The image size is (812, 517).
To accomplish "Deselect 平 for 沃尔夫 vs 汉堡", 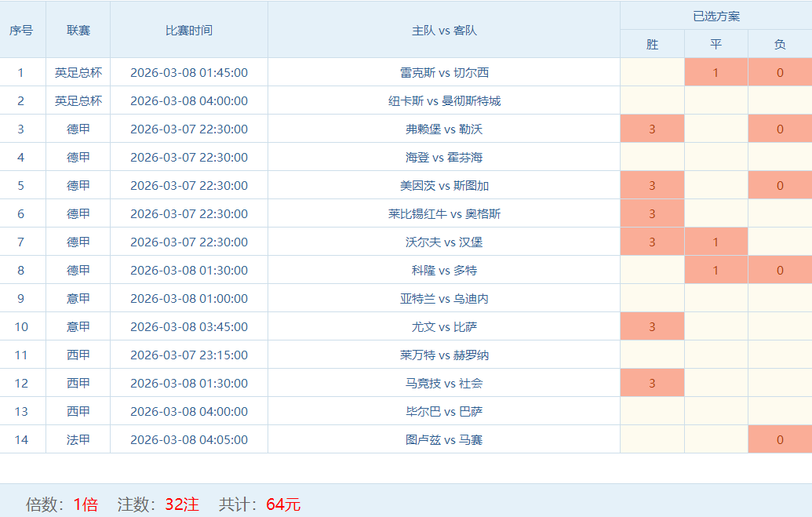I will point(716,242).
